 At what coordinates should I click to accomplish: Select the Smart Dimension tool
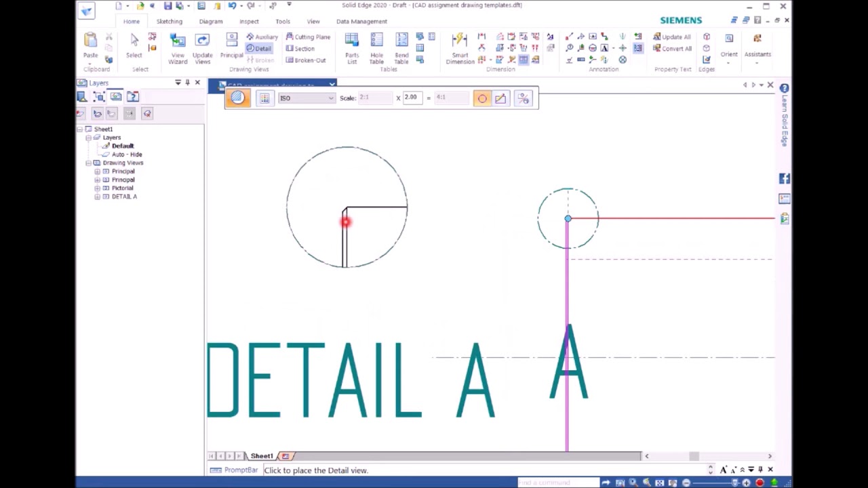pos(460,48)
